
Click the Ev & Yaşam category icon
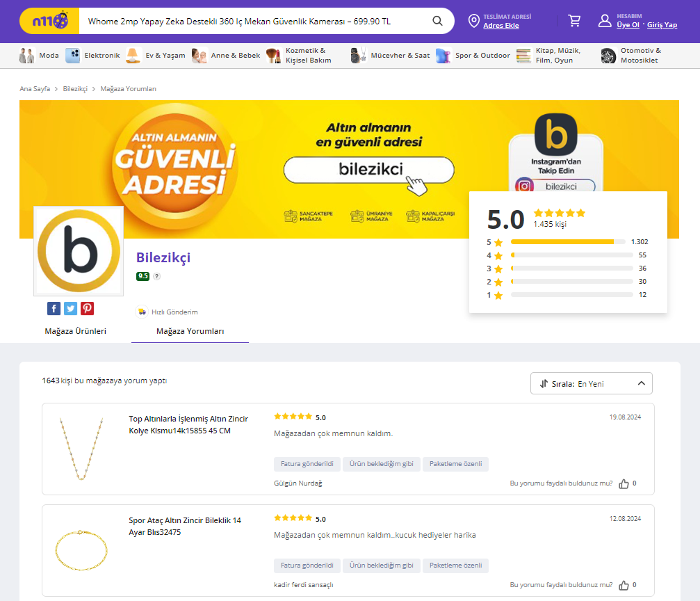click(133, 56)
